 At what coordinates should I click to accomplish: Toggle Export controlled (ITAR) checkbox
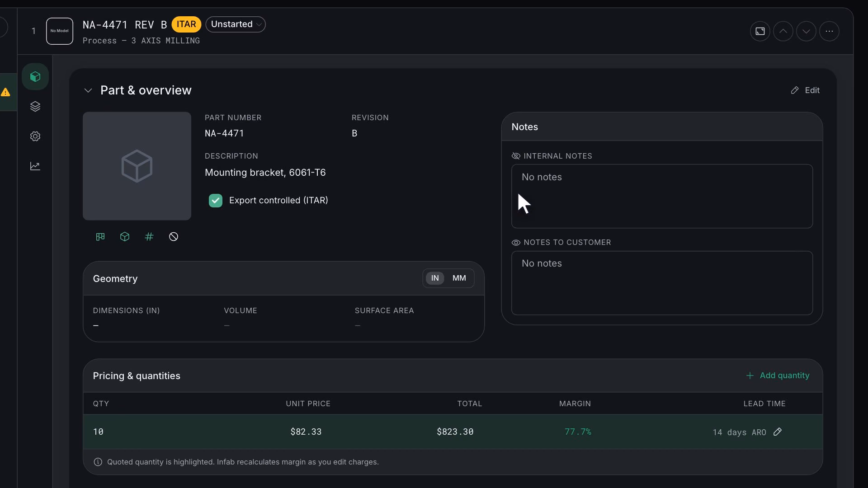coord(216,201)
